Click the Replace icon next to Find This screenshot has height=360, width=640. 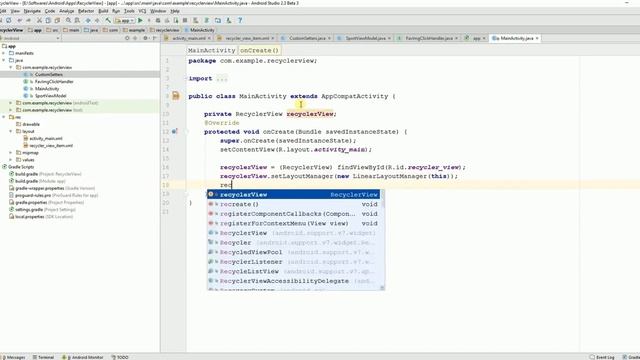point(77,20)
